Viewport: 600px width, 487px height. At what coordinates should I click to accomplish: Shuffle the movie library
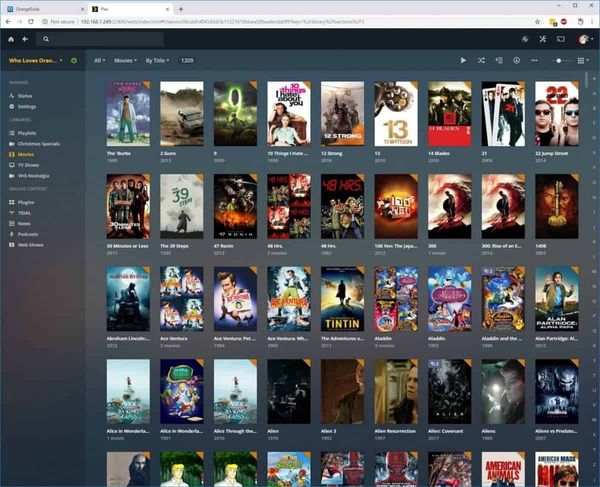pos(481,60)
